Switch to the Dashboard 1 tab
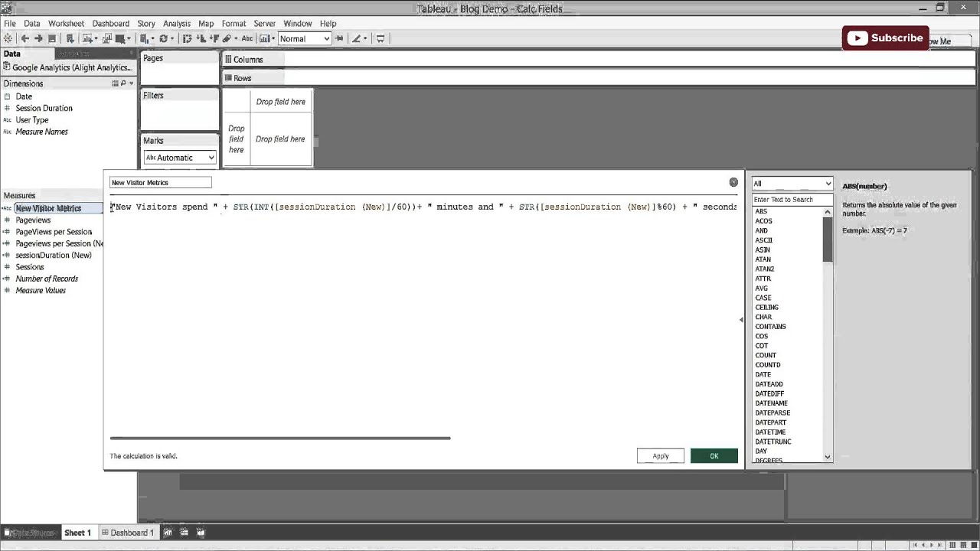This screenshot has width=980, height=551. 128,533
